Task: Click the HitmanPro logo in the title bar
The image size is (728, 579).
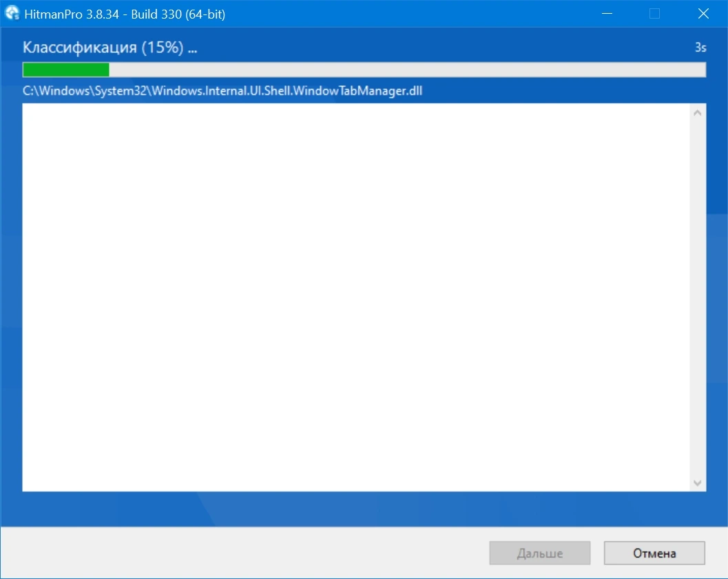Action: (12, 13)
